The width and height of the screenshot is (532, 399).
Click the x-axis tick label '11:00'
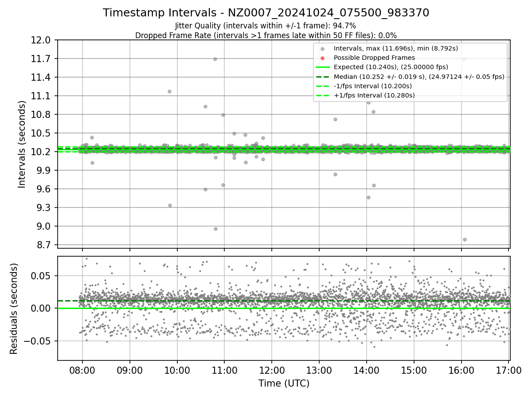224,370
